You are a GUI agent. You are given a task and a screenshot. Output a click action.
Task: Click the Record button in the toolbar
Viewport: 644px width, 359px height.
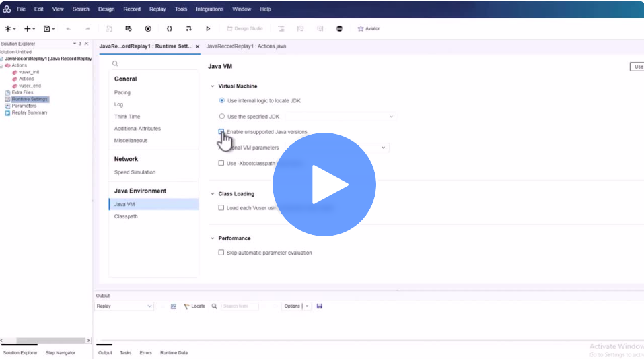pyautogui.click(x=148, y=29)
